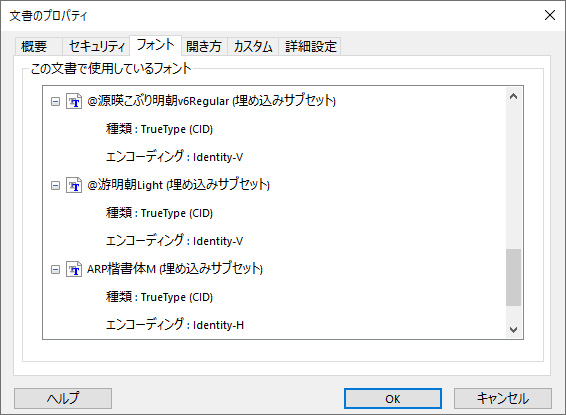Click the scrollbar down arrow

[x=513, y=329]
